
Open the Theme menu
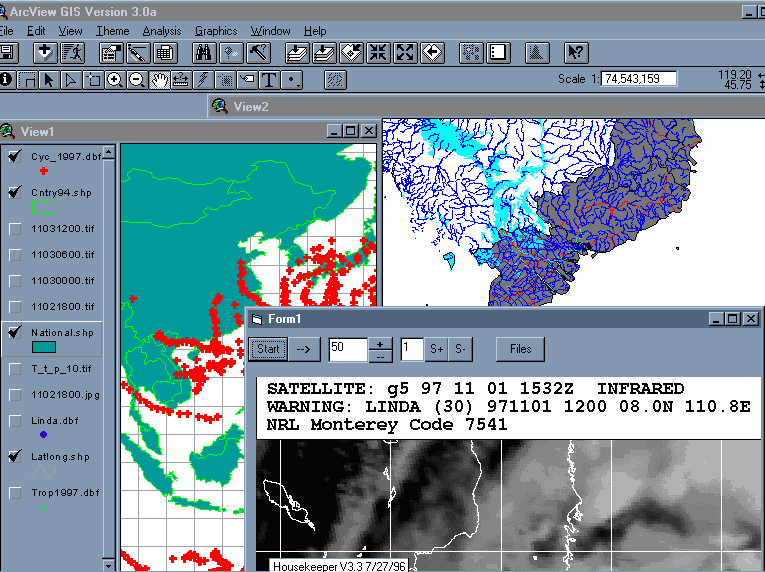pos(112,31)
